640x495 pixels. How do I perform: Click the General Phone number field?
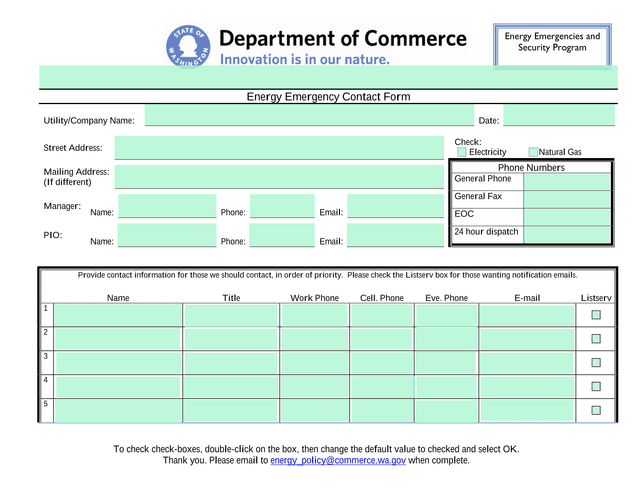click(x=567, y=182)
